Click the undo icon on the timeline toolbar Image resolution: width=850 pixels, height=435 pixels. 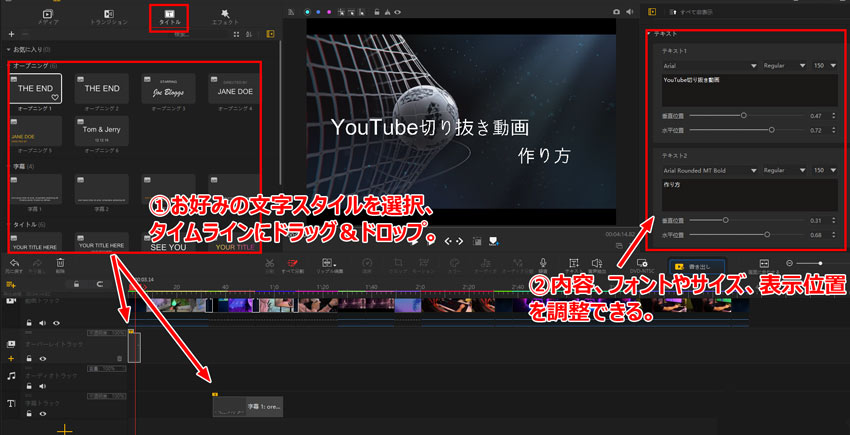coord(13,264)
